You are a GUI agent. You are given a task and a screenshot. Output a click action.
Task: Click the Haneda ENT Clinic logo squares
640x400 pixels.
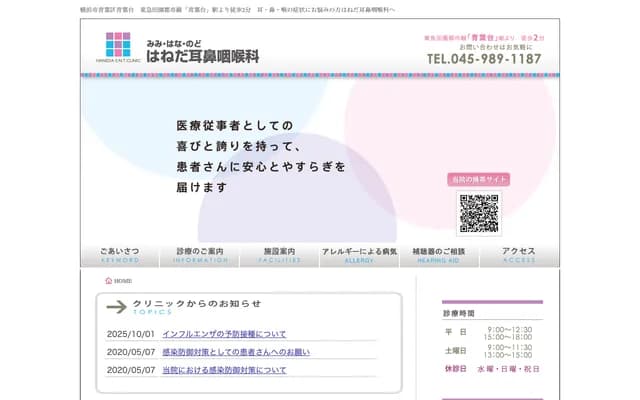point(118,44)
